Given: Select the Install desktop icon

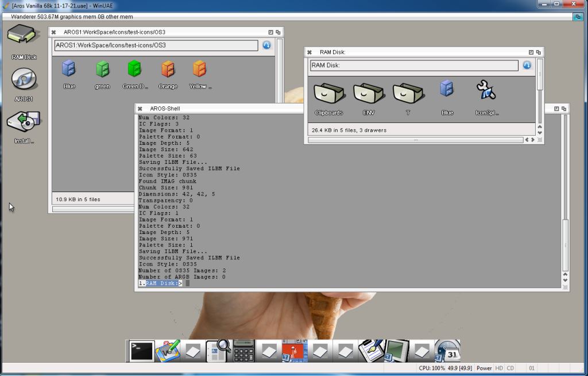Looking at the screenshot, I should coord(24,121).
